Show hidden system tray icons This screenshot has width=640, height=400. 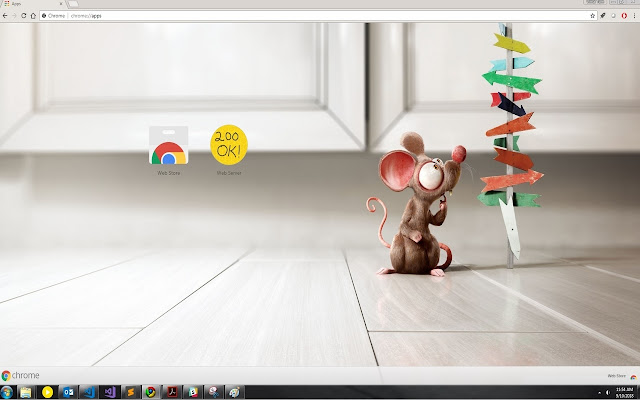pos(599,393)
